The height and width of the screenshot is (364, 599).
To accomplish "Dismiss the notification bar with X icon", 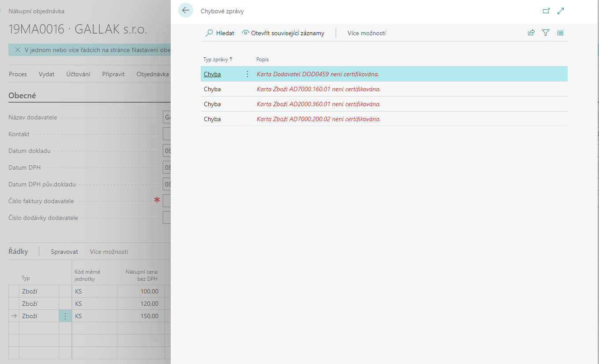I will click(18, 50).
